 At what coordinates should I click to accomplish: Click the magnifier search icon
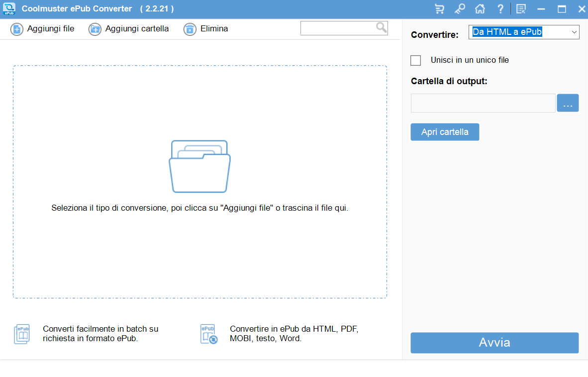click(381, 27)
